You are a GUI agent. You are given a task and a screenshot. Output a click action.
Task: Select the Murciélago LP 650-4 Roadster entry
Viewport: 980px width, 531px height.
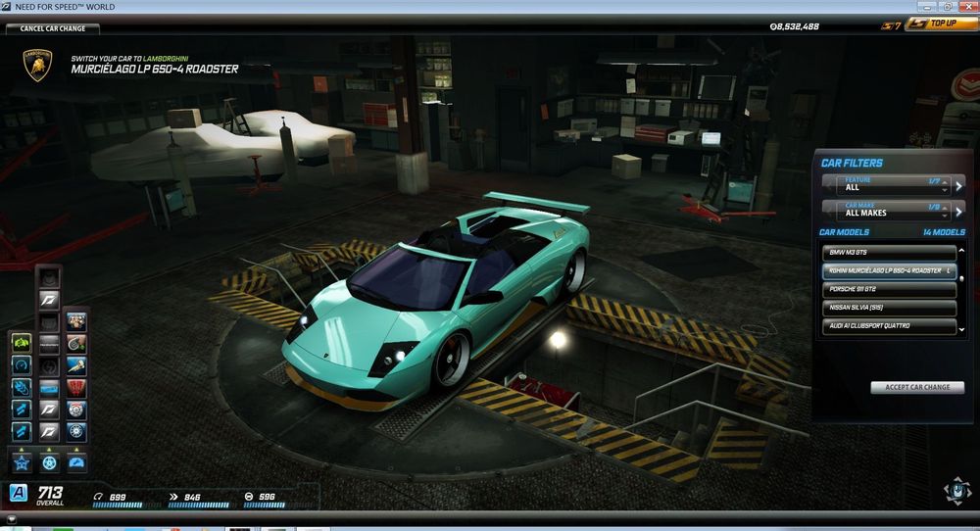click(x=890, y=270)
